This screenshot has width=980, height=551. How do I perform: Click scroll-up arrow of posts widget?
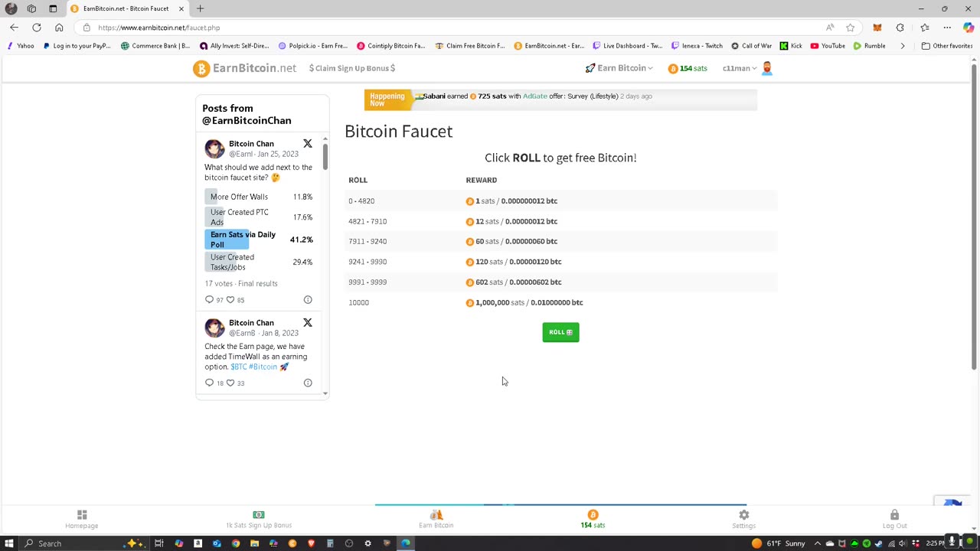(325, 139)
